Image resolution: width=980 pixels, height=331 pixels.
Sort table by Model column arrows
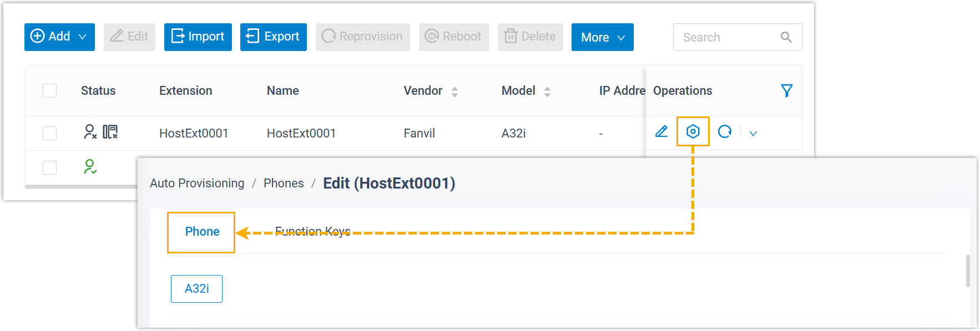click(547, 91)
